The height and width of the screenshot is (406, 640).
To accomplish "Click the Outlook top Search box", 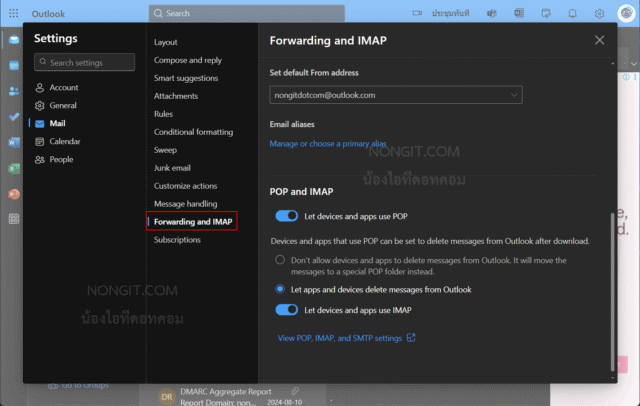I will (247, 13).
